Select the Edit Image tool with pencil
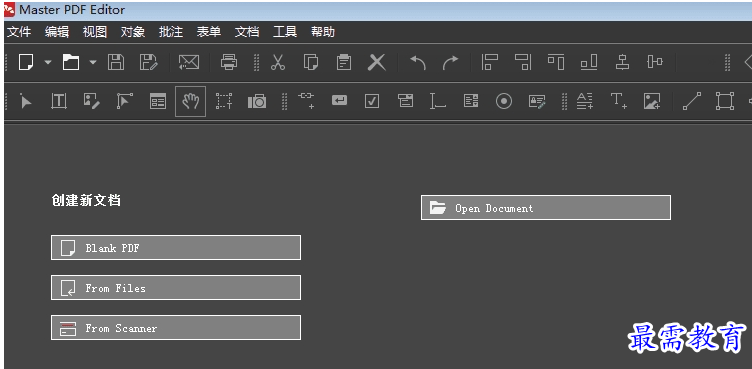 coord(92,101)
